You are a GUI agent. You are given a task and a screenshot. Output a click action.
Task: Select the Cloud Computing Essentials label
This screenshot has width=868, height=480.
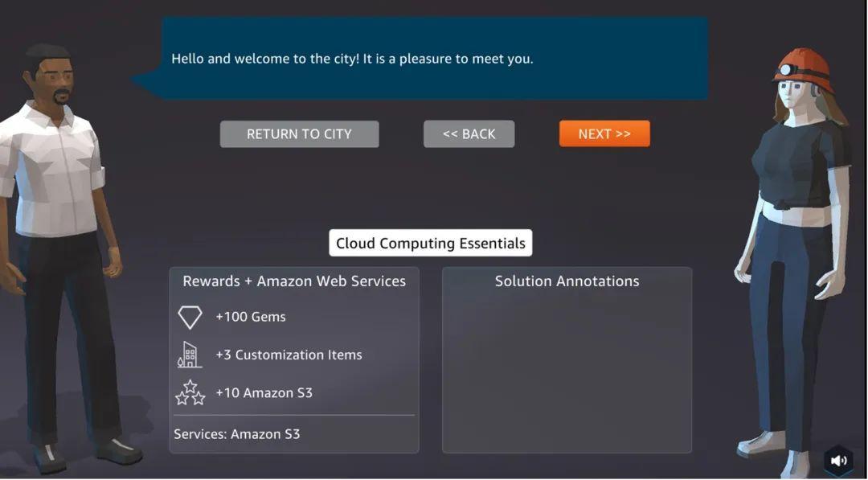(431, 243)
